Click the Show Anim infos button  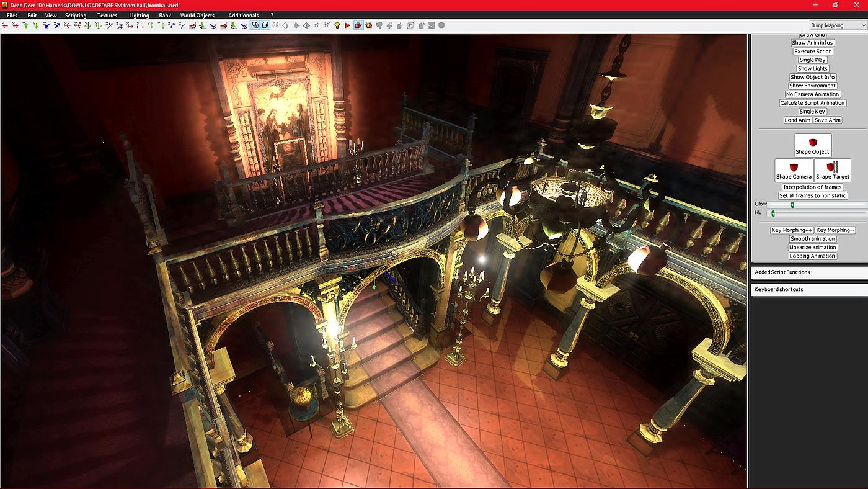[812, 43]
